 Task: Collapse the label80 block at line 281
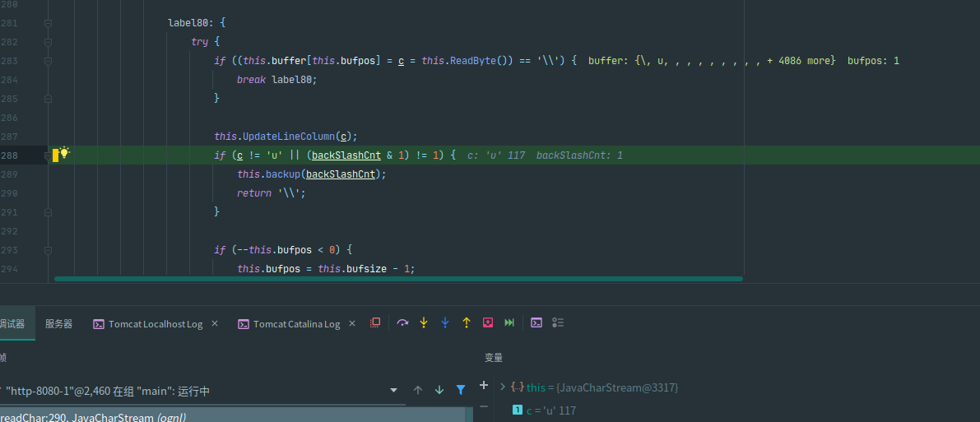click(48, 23)
